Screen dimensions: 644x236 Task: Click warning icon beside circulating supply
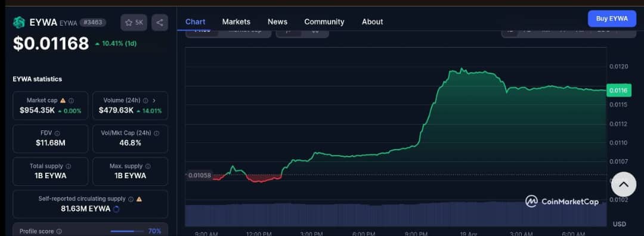tap(139, 199)
